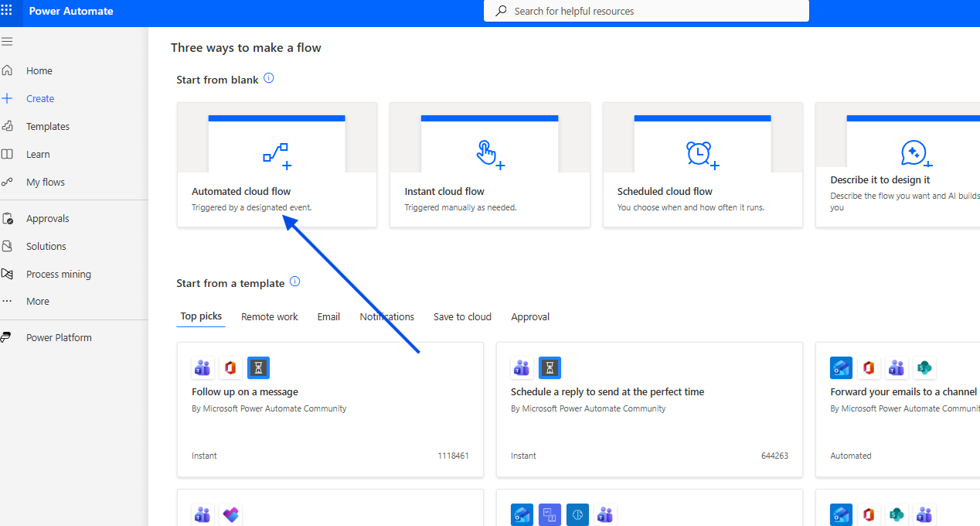This screenshot has width=980, height=526.
Task: Go to Home in the sidebar
Action: tap(39, 70)
